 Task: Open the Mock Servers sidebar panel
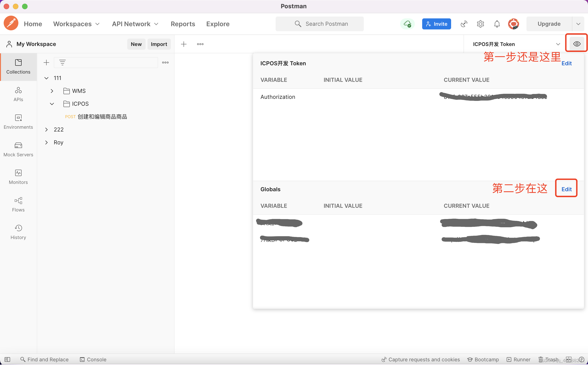18,149
